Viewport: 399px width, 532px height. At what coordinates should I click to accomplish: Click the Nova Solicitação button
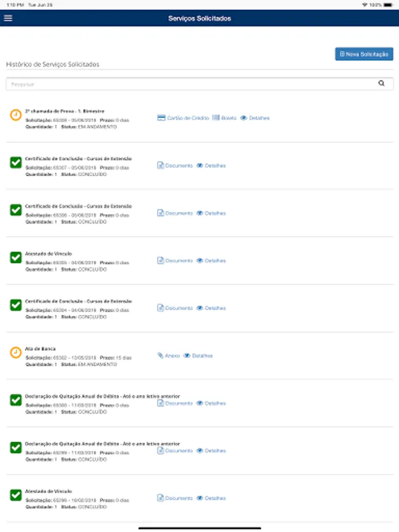point(364,54)
